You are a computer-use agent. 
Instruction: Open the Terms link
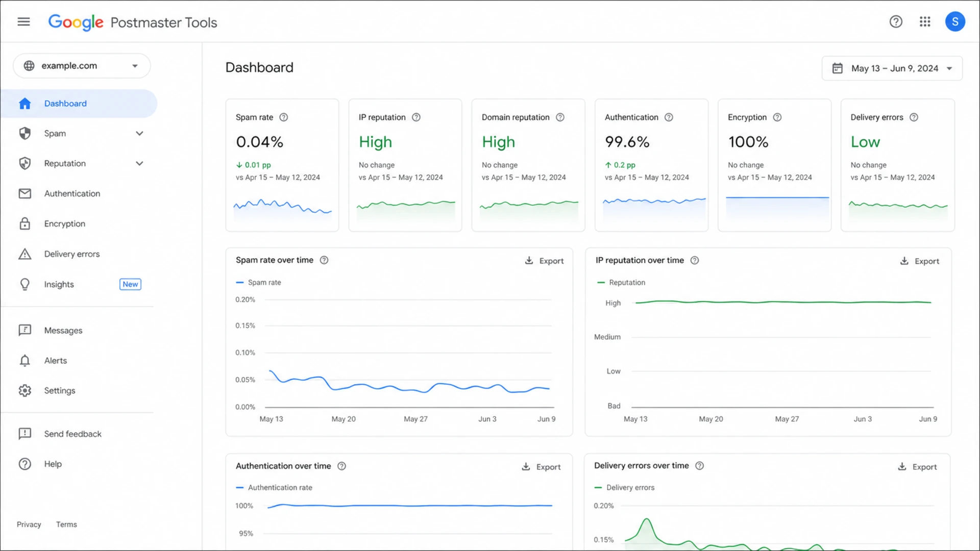pos(66,524)
